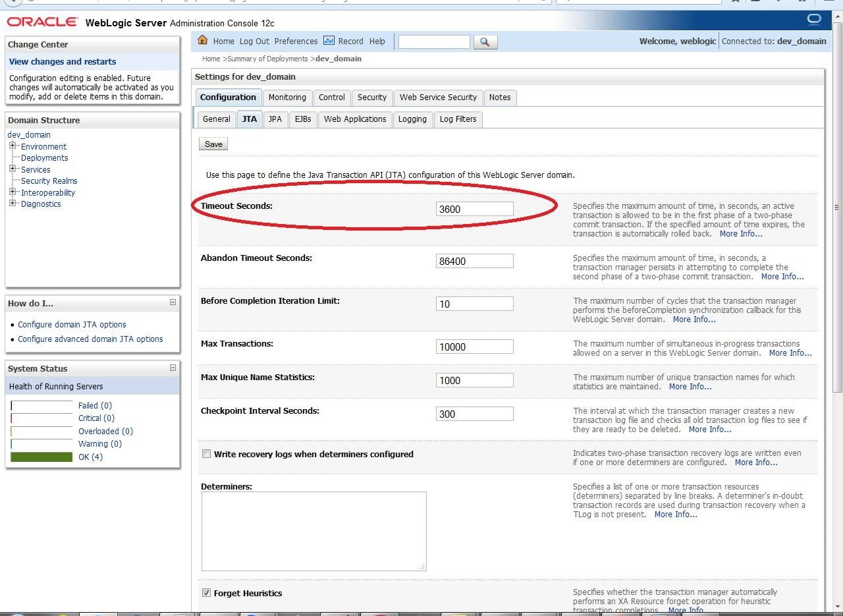This screenshot has width=843, height=616.
Task: Switch to the General sub-tab
Action: tap(216, 119)
